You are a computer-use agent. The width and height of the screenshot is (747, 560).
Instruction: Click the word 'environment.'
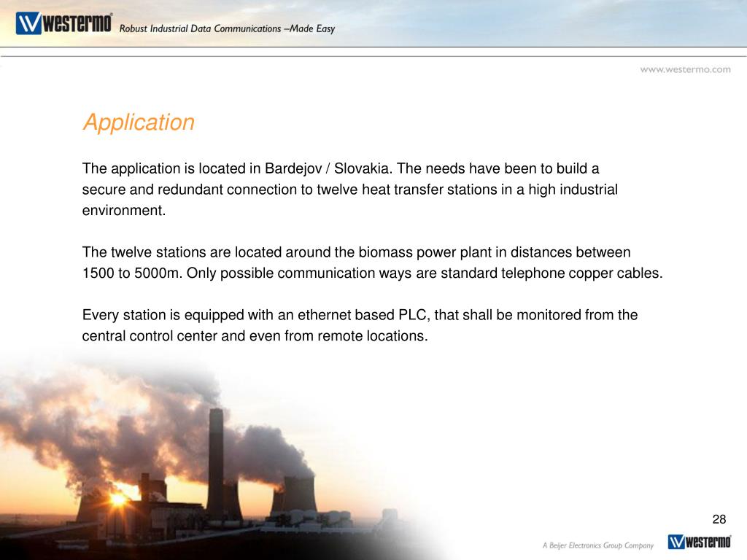tap(124, 211)
